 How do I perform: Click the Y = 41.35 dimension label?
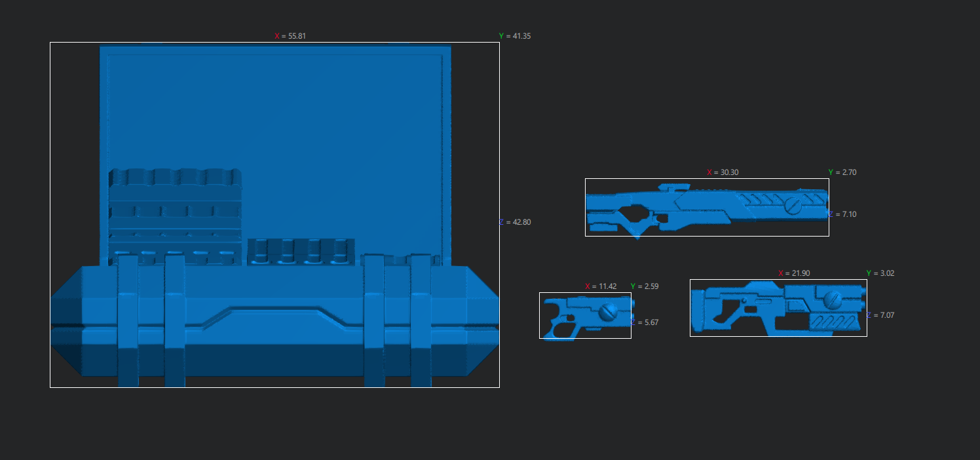[515, 36]
